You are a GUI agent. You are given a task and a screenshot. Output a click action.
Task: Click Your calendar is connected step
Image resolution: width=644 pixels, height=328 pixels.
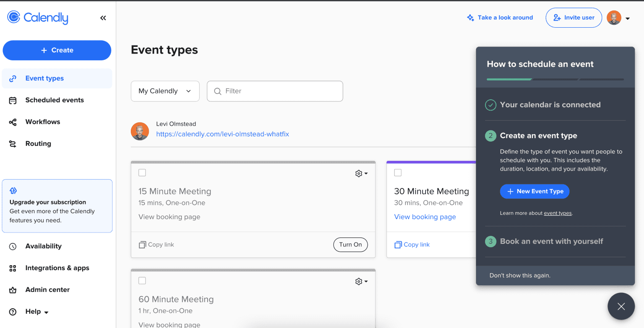(550, 105)
